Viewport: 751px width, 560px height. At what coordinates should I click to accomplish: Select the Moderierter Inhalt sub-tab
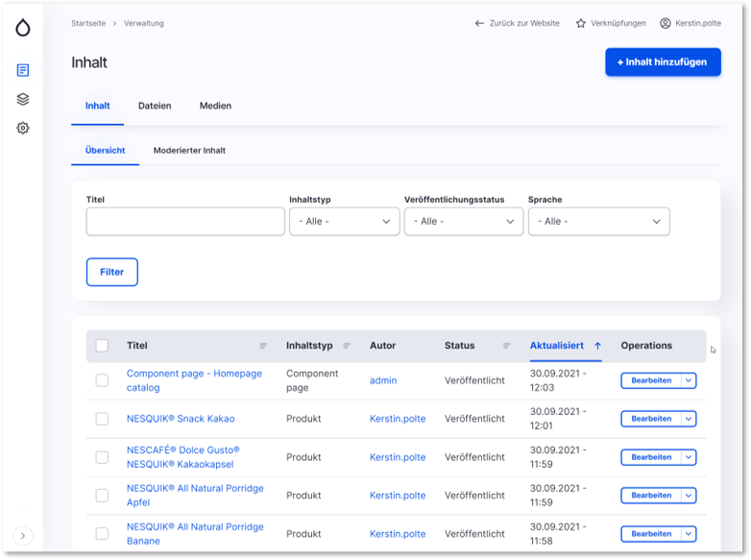189,151
